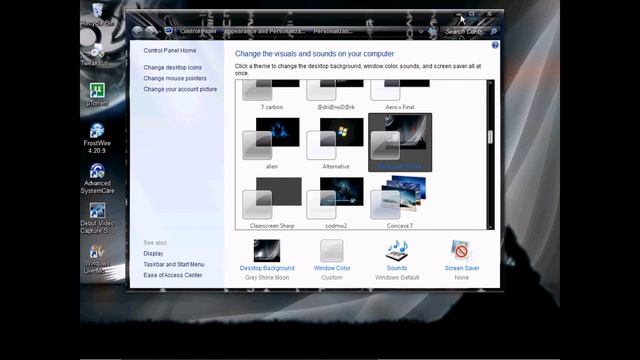Apply the @dri@noD@rk theme
Screen dimensions: 640x360
(x=336, y=95)
